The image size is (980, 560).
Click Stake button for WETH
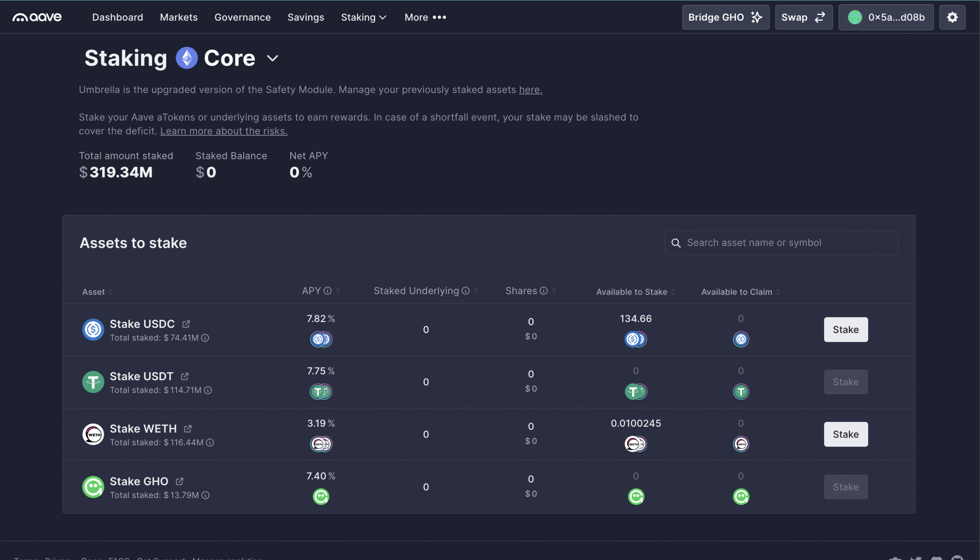tap(845, 434)
